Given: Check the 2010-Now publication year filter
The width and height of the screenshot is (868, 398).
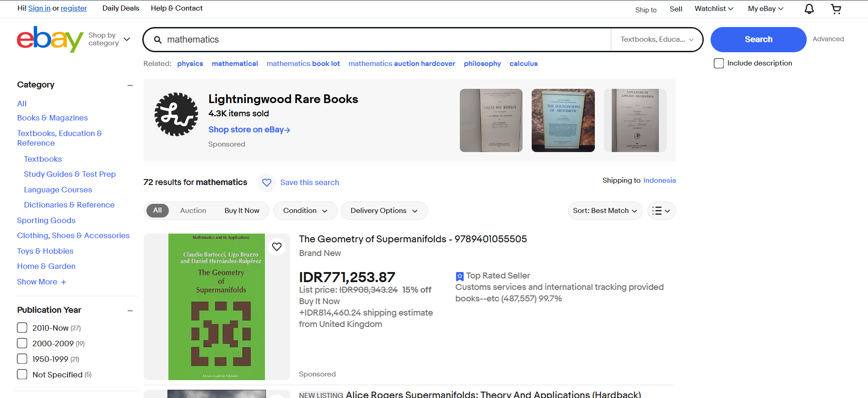Looking at the screenshot, I should 22,328.
